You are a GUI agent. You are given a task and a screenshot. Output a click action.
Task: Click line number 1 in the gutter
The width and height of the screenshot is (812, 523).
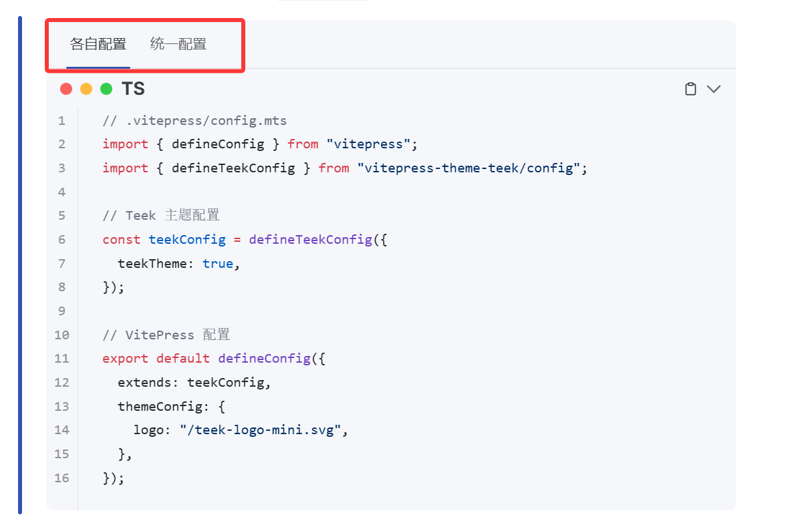[61, 121]
